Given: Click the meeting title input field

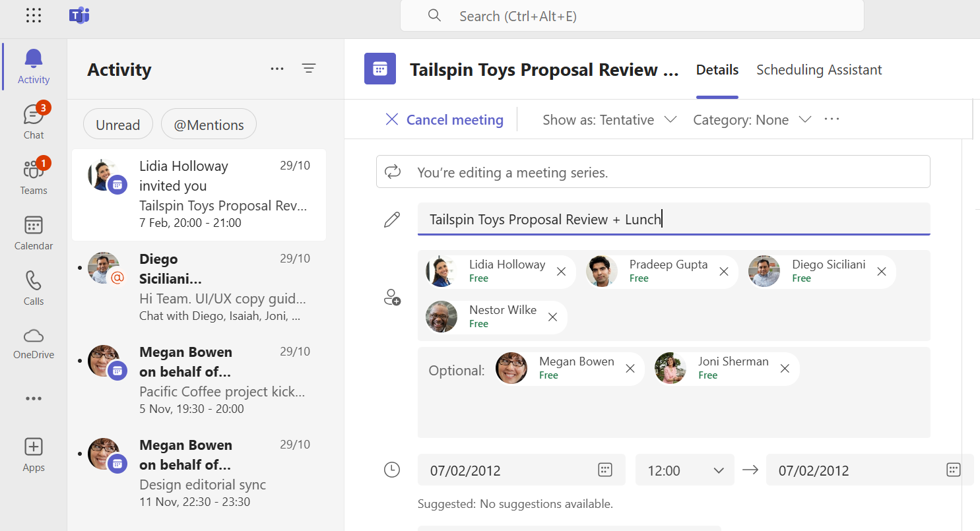Looking at the screenshot, I should tap(674, 219).
